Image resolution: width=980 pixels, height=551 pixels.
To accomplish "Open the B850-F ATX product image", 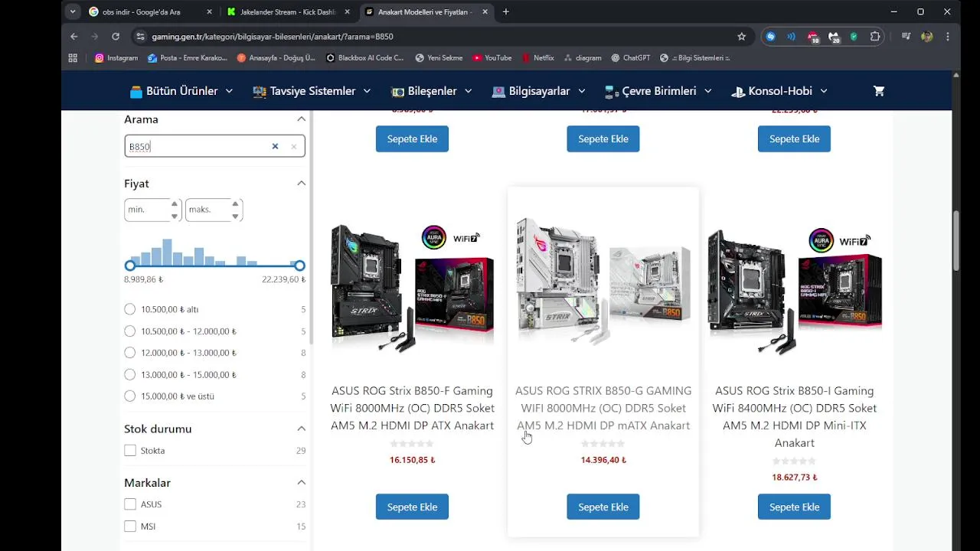I will [x=412, y=289].
